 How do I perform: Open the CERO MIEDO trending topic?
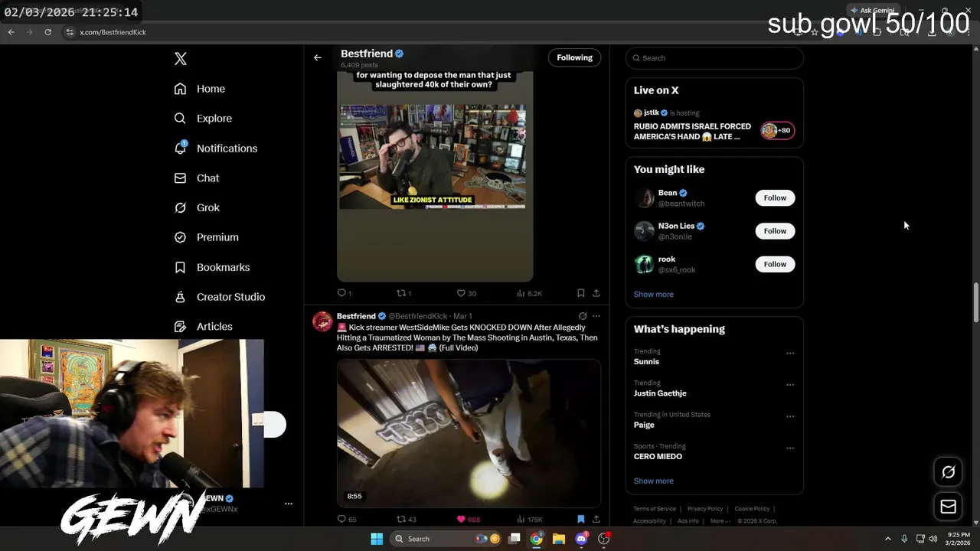pos(658,457)
